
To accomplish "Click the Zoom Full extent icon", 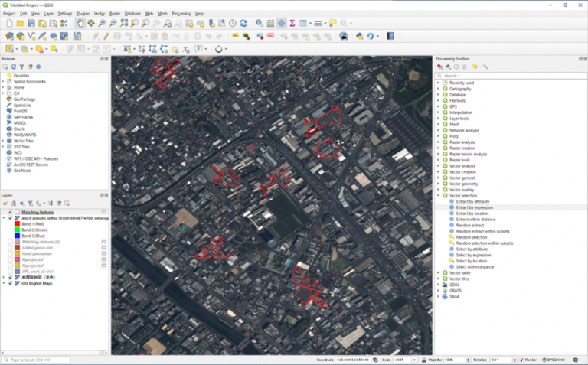I will (124, 23).
